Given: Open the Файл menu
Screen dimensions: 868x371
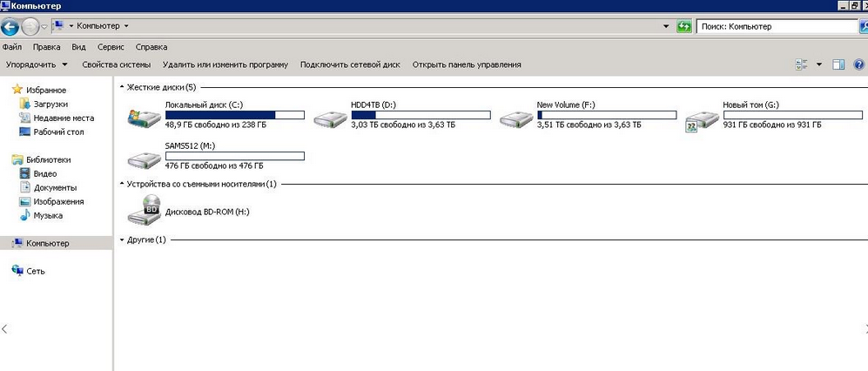Looking at the screenshot, I should pyautogui.click(x=12, y=47).
